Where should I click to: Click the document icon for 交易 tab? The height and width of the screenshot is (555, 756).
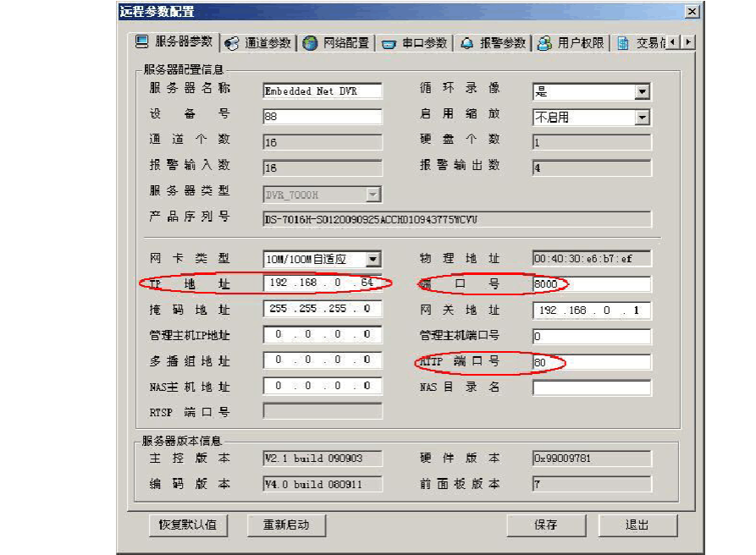click(623, 43)
